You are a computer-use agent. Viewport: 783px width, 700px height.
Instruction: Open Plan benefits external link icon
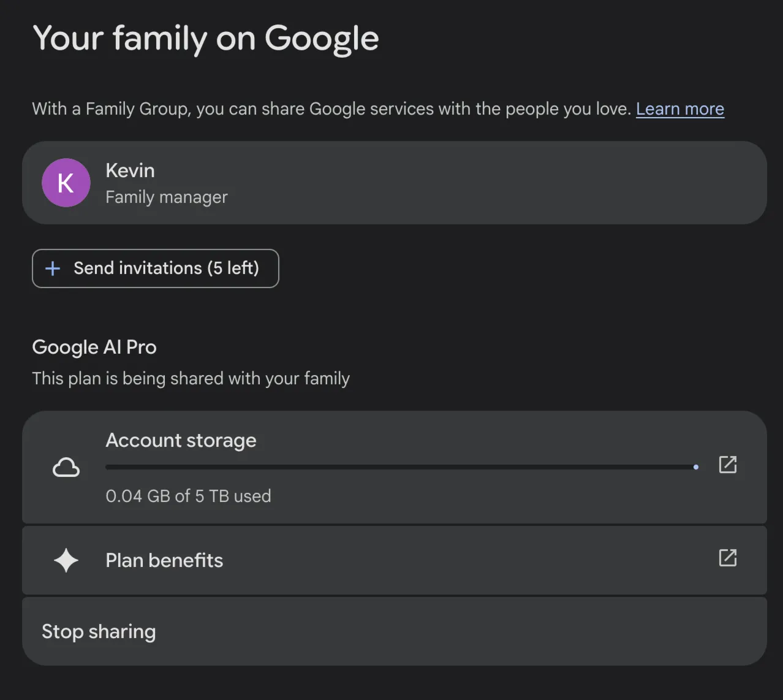pos(727,558)
